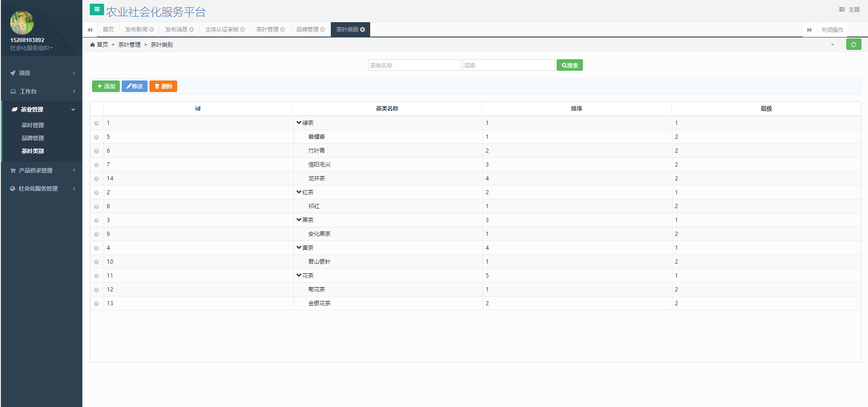This screenshot has height=407, width=868.
Task: Collapse the 花茶 tree node
Action: click(x=299, y=275)
